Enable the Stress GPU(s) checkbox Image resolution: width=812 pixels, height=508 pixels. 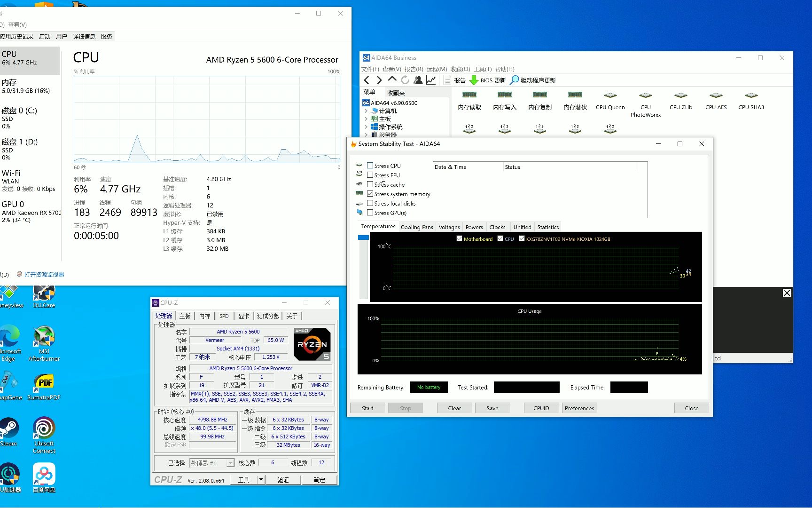[370, 213]
